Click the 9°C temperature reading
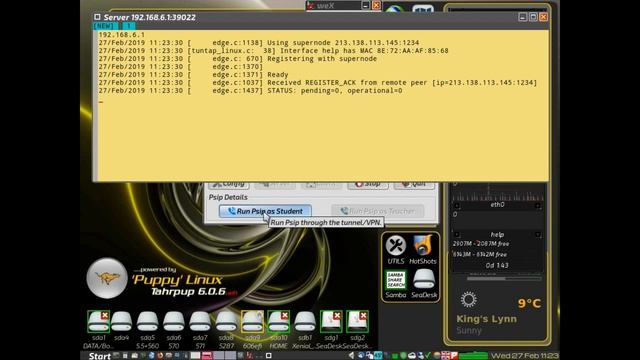The height and width of the screenshot is (360, 640). click(529, 303)
